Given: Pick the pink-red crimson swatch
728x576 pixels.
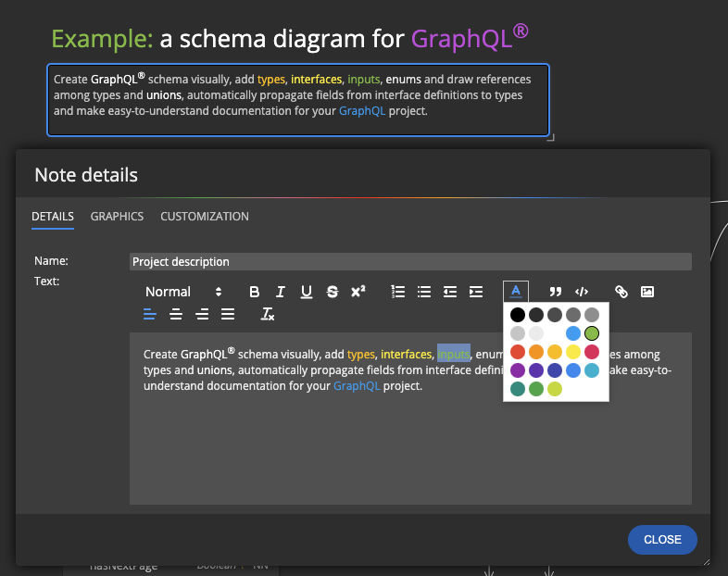Looking at the screenshot, I should (x=592, y=352).
